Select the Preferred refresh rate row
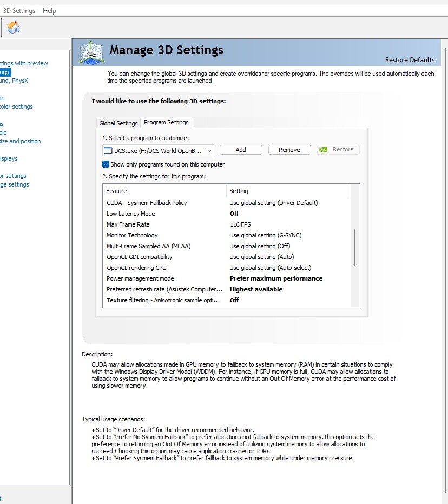 point(226,289)
